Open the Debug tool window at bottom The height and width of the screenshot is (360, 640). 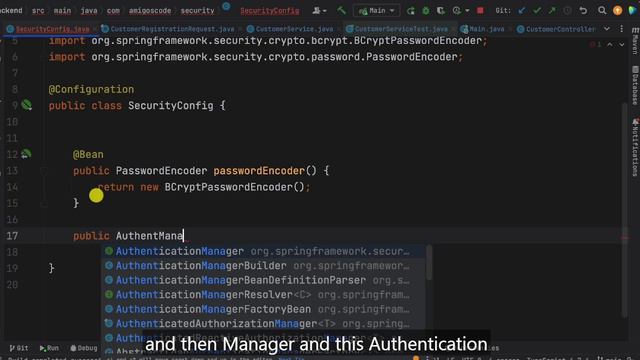tap(84, 348)
